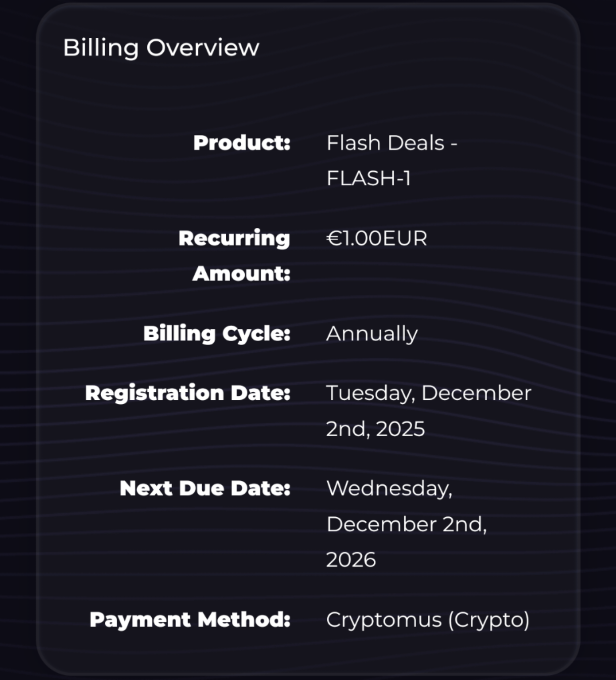Viewport: 616px width, 680px height.
Task: Click the Billing Overview heading
Action: pyautogui.click(x=161, y=47)
